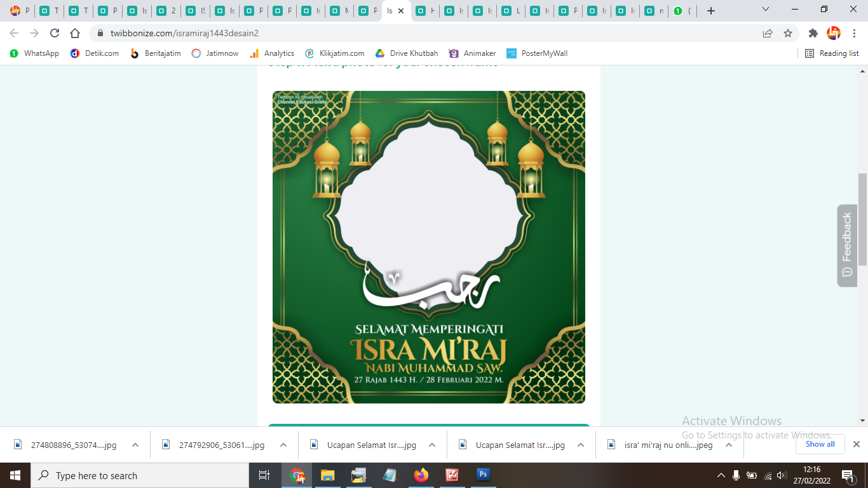Open Firefox from the taskbar

click(421, 475)
